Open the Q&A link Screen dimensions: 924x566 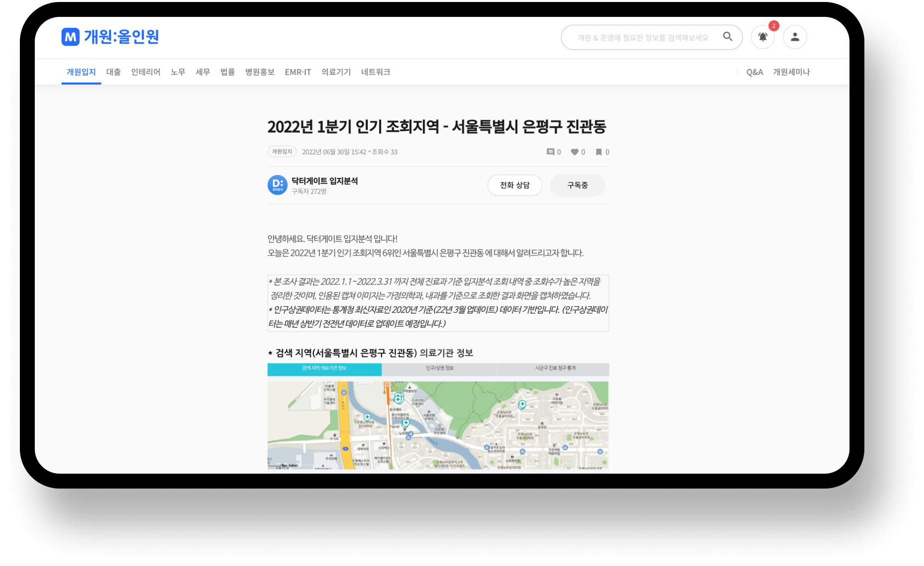(755, 72)
